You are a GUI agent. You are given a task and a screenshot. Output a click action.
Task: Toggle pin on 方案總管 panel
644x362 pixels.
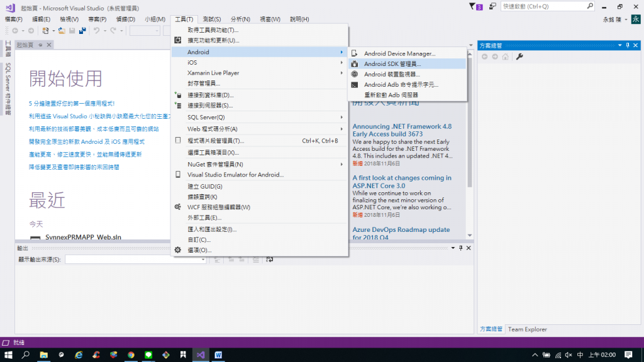[x=628, y=45]
